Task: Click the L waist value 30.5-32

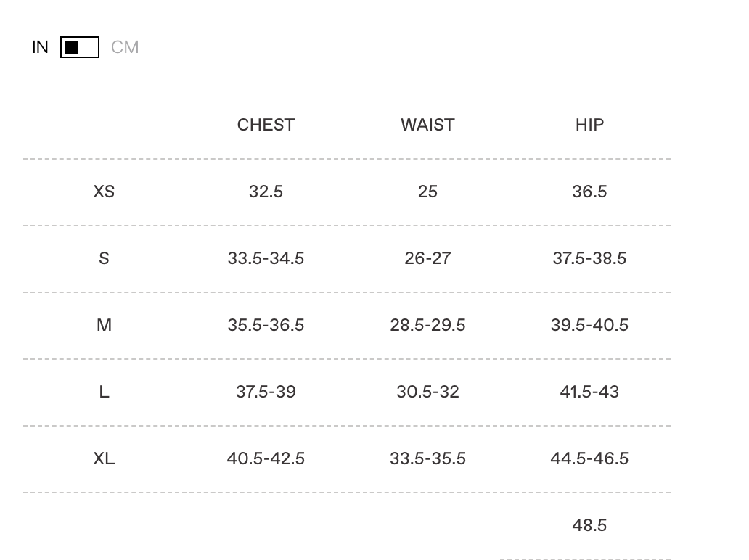Action: pyautogui.click(x=427, y=392)
